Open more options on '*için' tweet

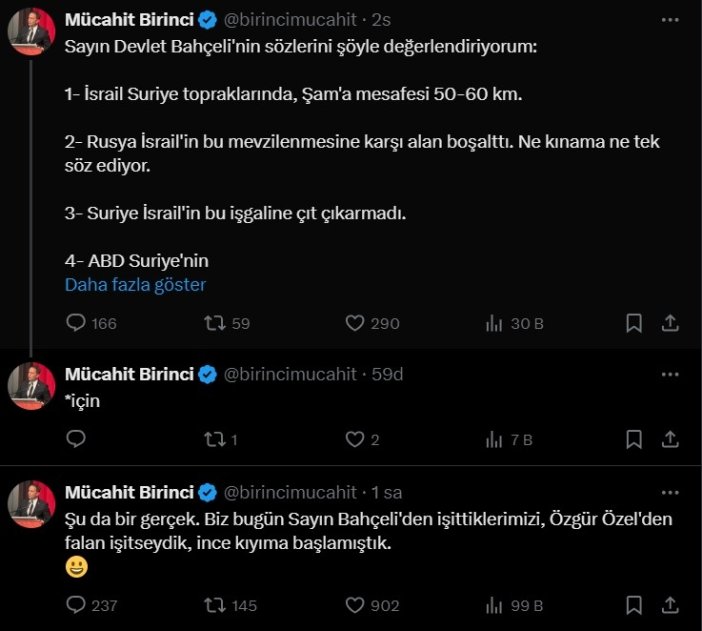[669, 374]
